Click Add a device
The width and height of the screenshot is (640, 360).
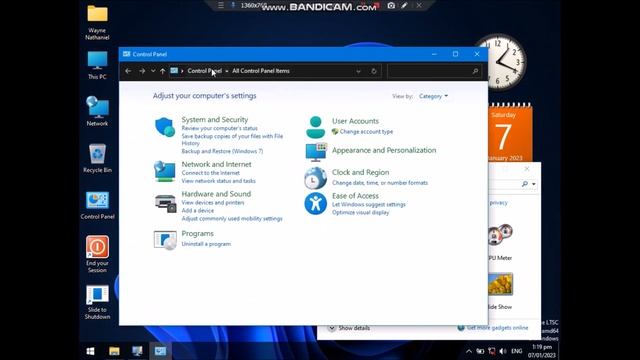[198, 211]
